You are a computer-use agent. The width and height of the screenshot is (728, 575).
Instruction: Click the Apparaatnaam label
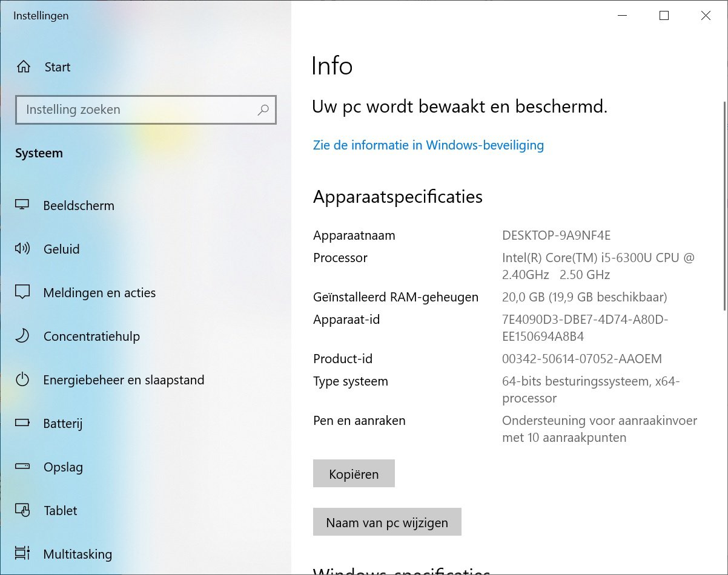pos(354,235)
